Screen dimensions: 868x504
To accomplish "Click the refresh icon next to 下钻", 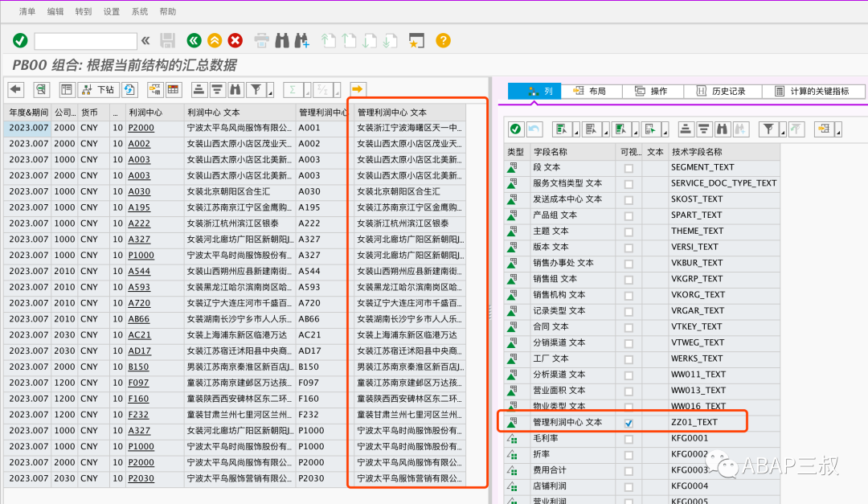I will 129,89.
